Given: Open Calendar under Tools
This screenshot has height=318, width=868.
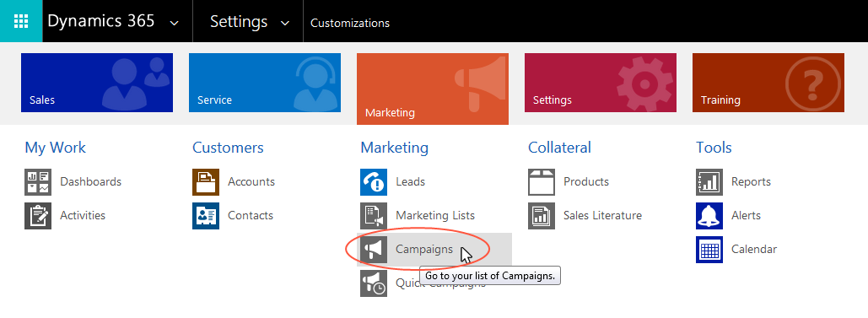Looking at the screenshot, I should tap(754, 250).
